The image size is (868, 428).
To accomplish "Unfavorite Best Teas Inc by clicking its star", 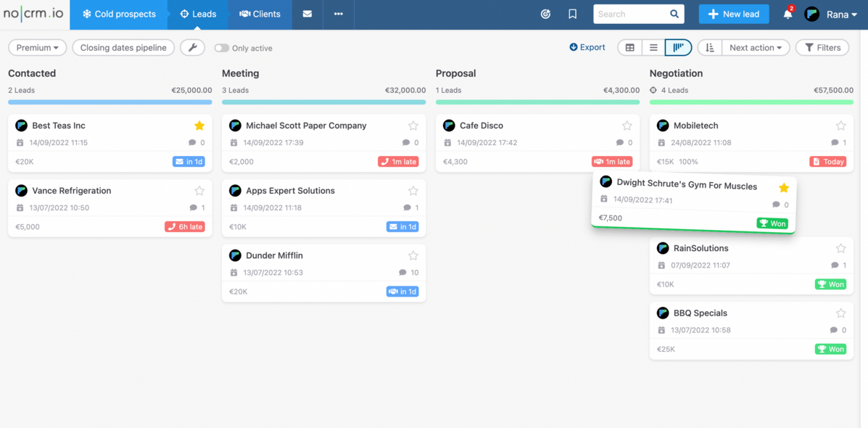I will pyautogui.click(x=199, y=125).
